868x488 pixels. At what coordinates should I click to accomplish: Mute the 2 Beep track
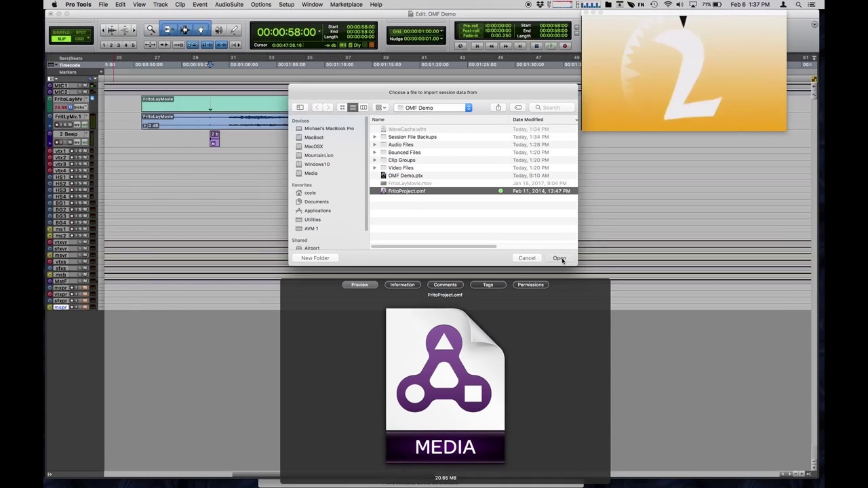pos(70,142)
